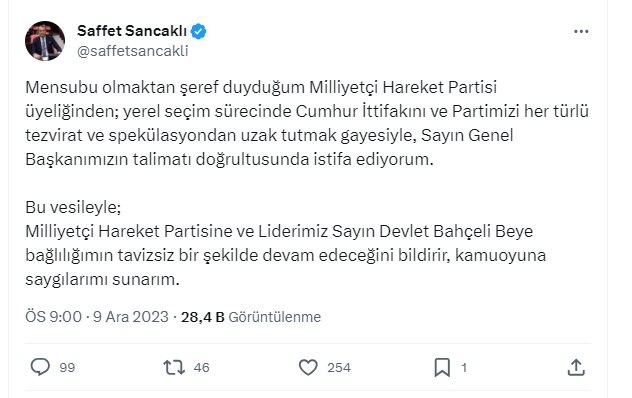Click the 28,4 B Görüntülenme view count
Viewport: 632px width, 398px height.
(251, 317)
